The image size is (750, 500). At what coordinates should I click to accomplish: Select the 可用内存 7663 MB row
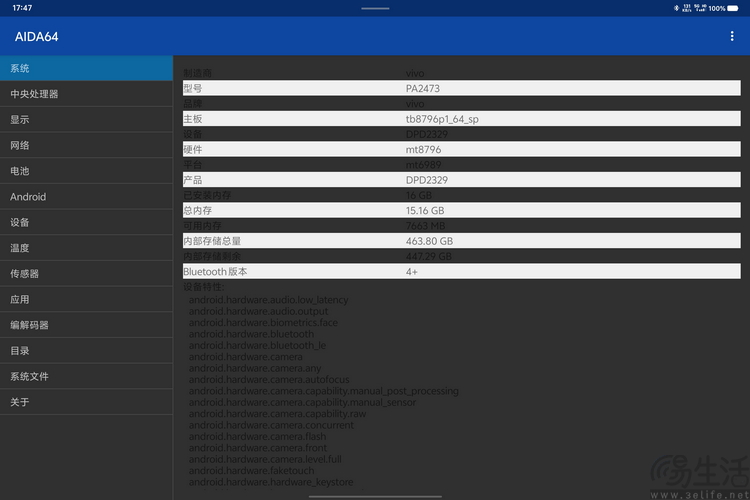pos(462,226)
